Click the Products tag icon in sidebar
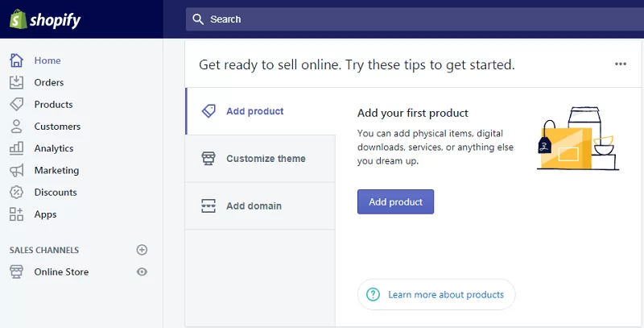644x328 pixels. point(16,105)
